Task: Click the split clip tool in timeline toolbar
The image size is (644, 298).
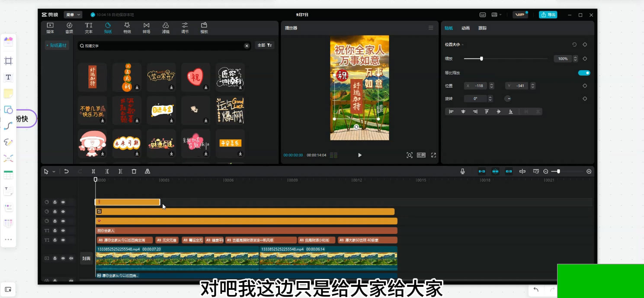Action: pos(93,172)
